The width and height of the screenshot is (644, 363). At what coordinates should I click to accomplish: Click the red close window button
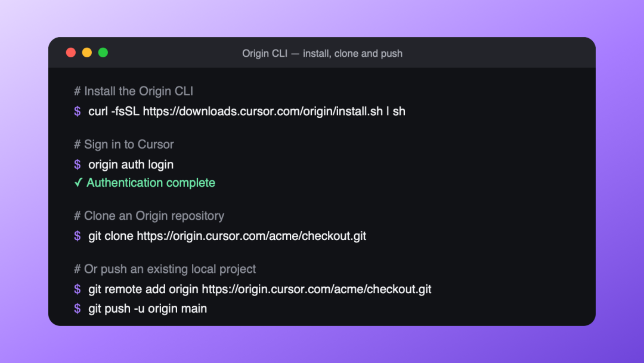click(x=70, y=53)
